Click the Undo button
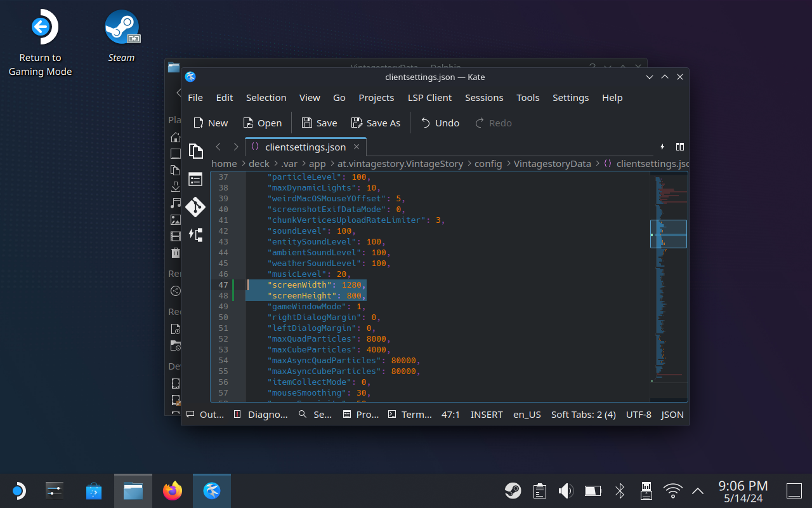This screenshot has width=812, height=508. click(x=440, y=123)
